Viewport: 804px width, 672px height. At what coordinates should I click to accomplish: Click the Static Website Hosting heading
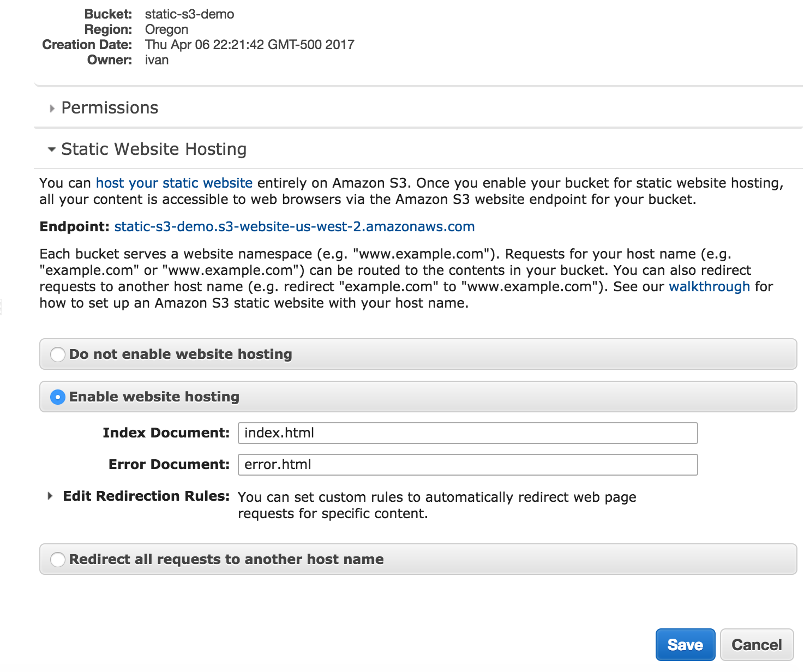tap(154, 149)
